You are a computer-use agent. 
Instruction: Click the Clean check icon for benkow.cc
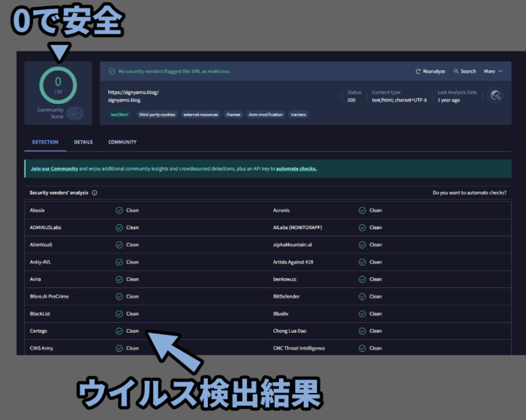tap(362, 279)
